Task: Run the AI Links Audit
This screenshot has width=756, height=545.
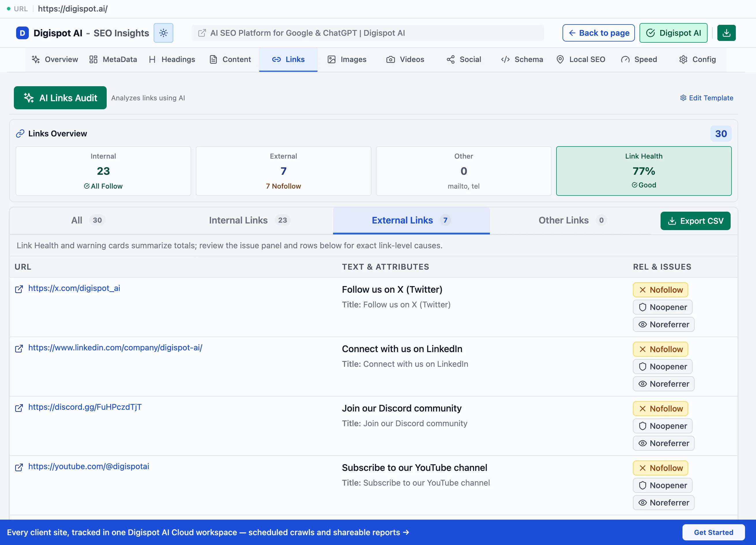Action: point(60,98)
